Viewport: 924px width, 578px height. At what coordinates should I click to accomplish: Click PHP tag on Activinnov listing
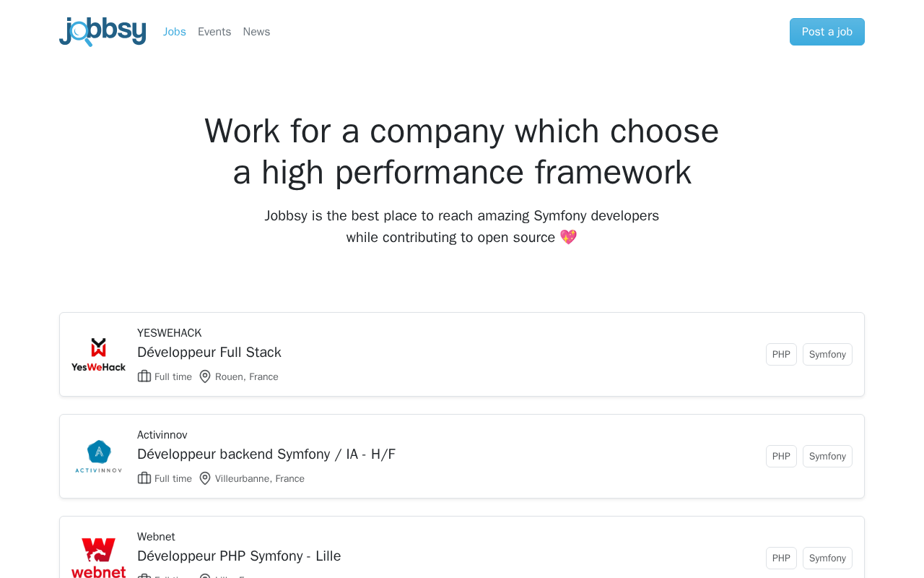(781, 457)
